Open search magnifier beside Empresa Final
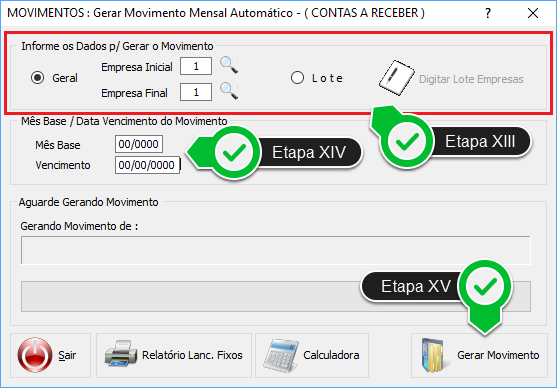 coord(229,91)
